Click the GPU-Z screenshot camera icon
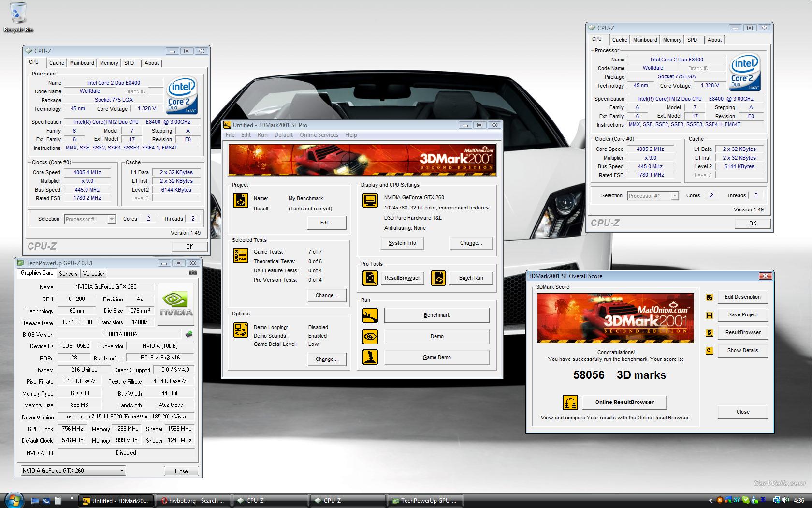812x508 pixels. 193,273
